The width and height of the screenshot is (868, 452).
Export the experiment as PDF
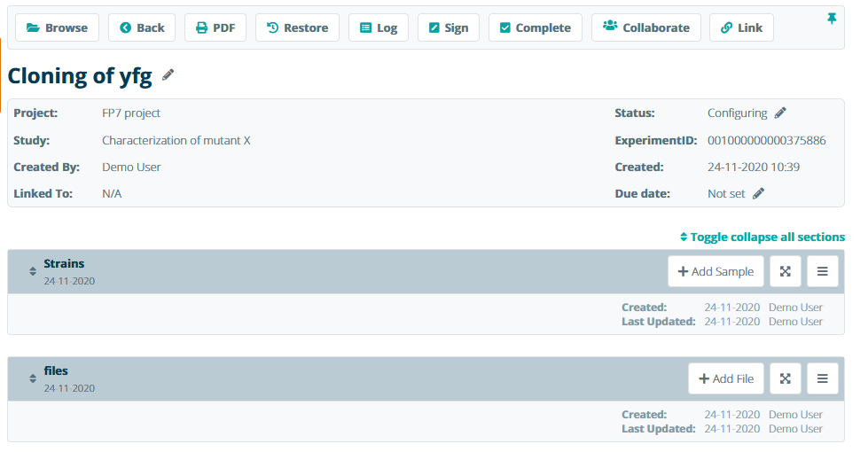click(x=215, y=27)
